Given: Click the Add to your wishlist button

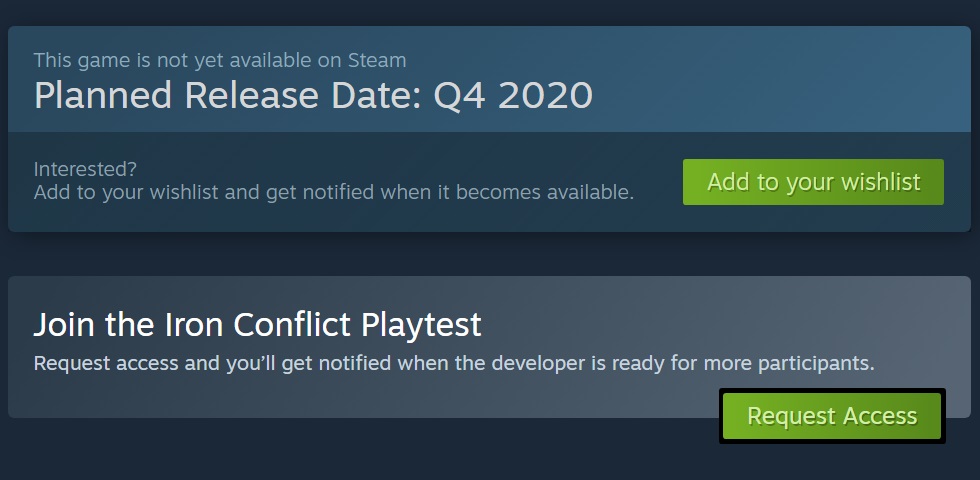Looking at the screenshot, I should click(813, 182).
